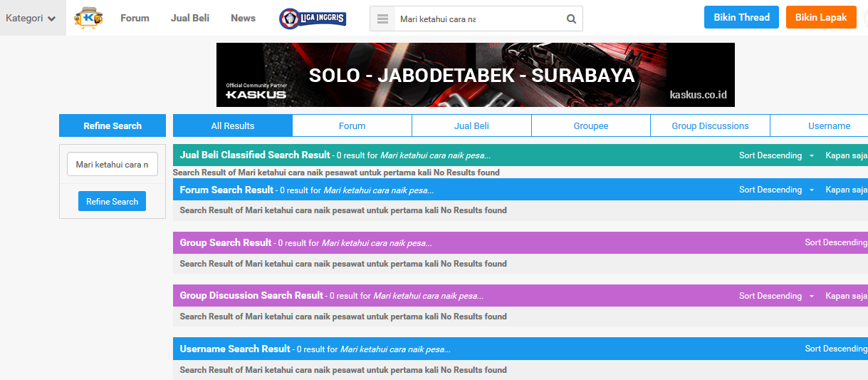This screenshot has width=868, height=380.
Task: Open Kapan saja filter in Jual Beli results
Action: [847, 155]
